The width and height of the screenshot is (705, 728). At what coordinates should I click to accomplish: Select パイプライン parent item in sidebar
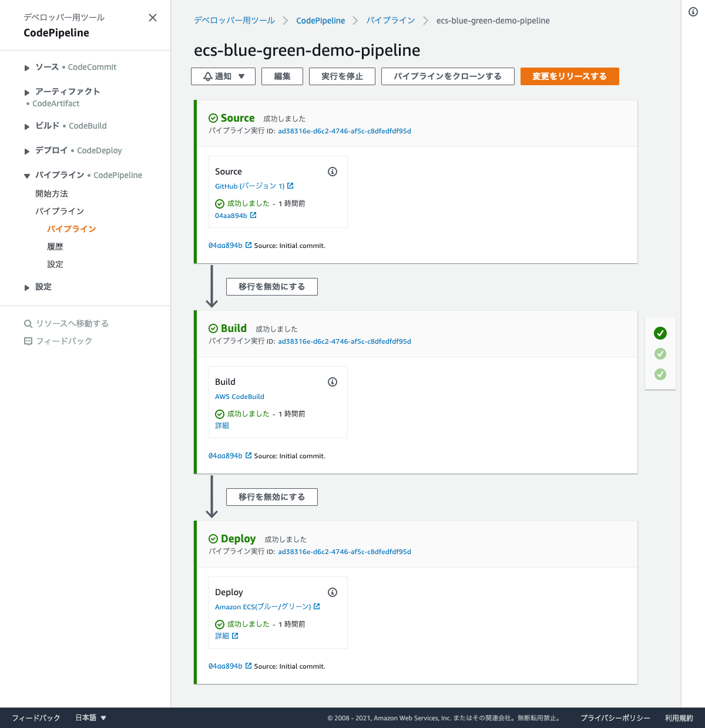(60, 211)
